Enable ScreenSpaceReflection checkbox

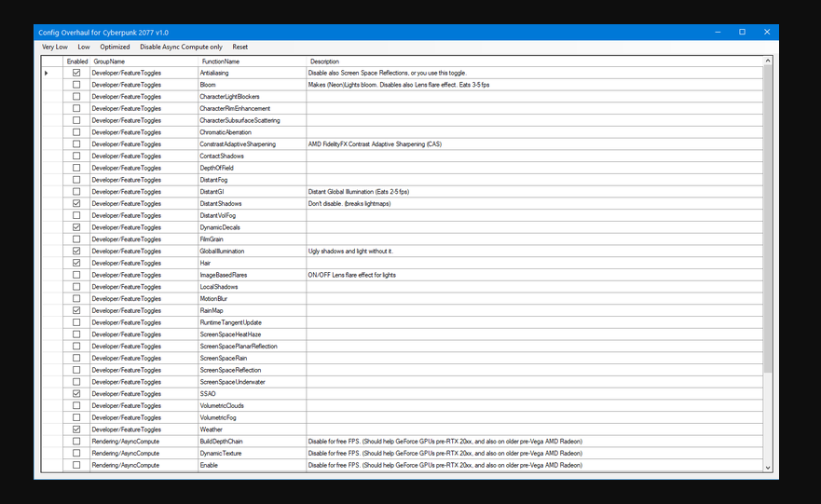point(76,370)
